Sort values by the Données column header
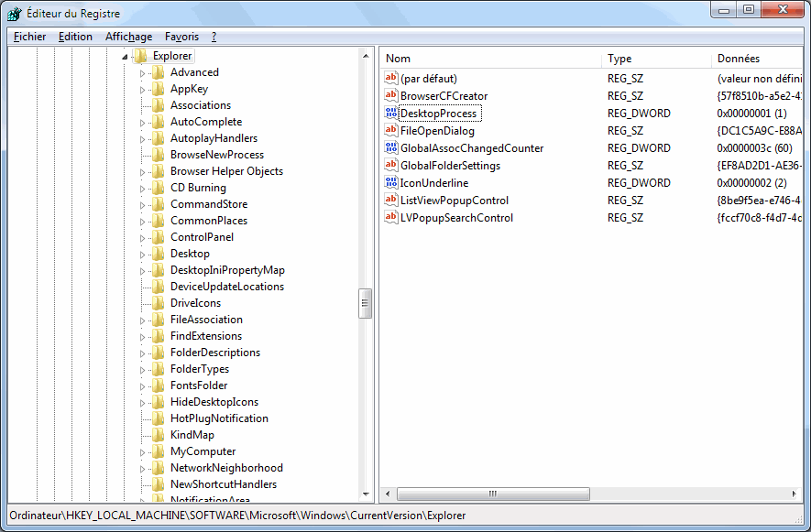Image resolution: width=811 pixels, height=532 pixels. [757, 59]
